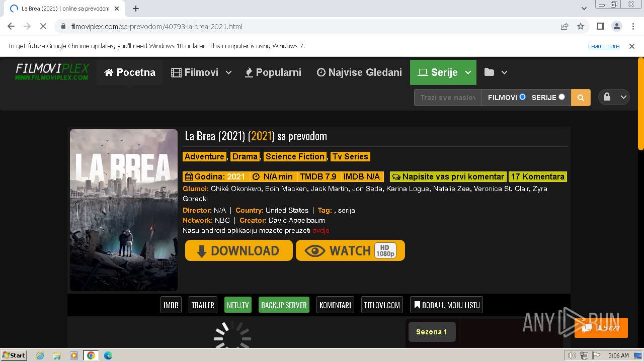
Task: Go to Pocetna home menu item
Action: [x=130, y=72]
